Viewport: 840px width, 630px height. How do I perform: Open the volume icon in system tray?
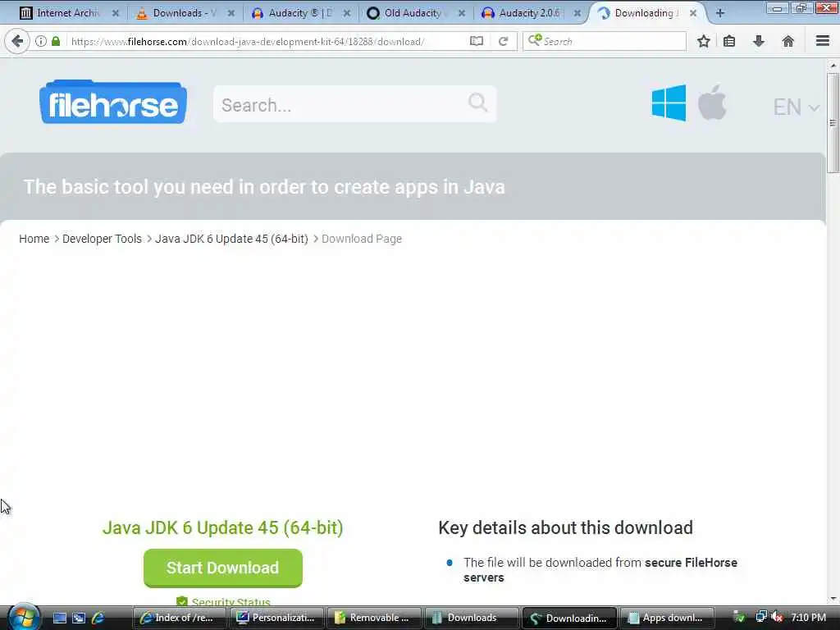[x=778, y=617]
